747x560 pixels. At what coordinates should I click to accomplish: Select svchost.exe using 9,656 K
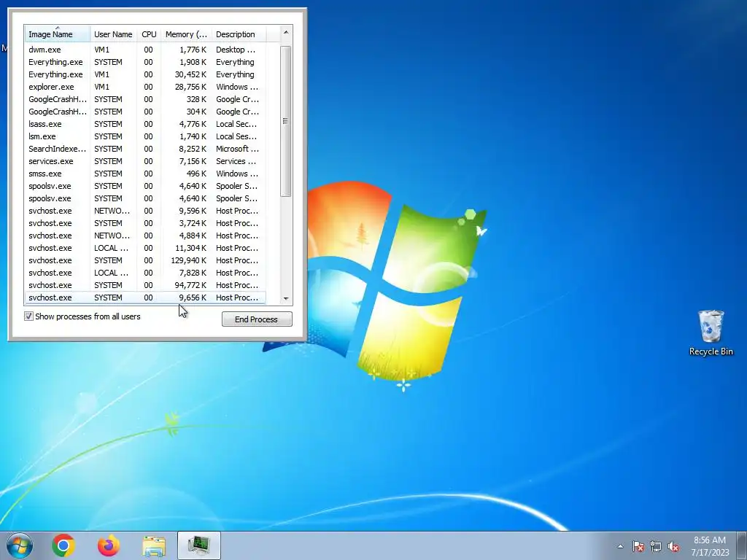pyautogui.click(x=145, y=297)
